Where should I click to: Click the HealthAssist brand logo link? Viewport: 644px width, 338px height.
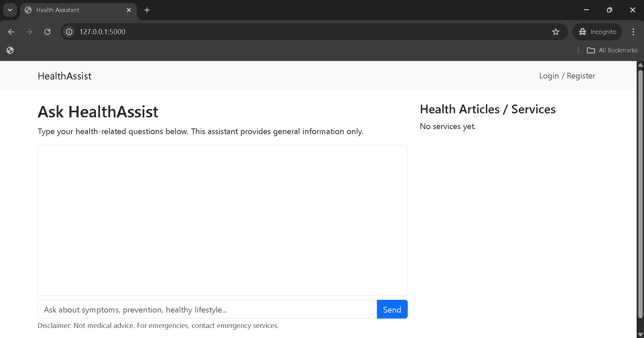[64, 76]
